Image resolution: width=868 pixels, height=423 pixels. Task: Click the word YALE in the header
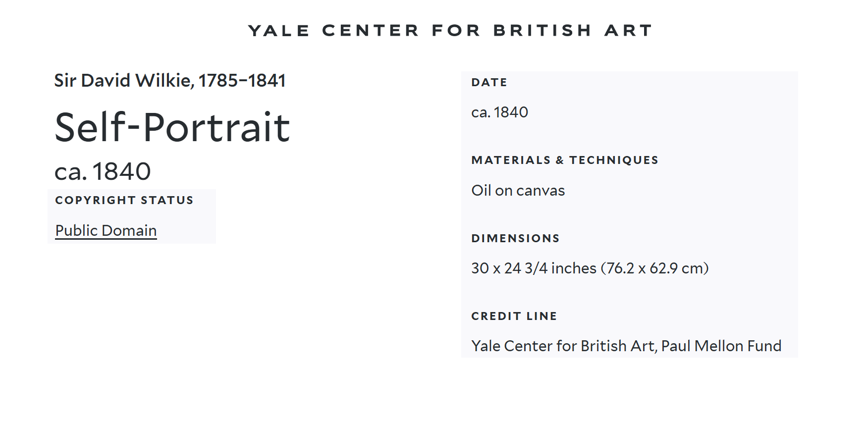[x=279, y=31]
